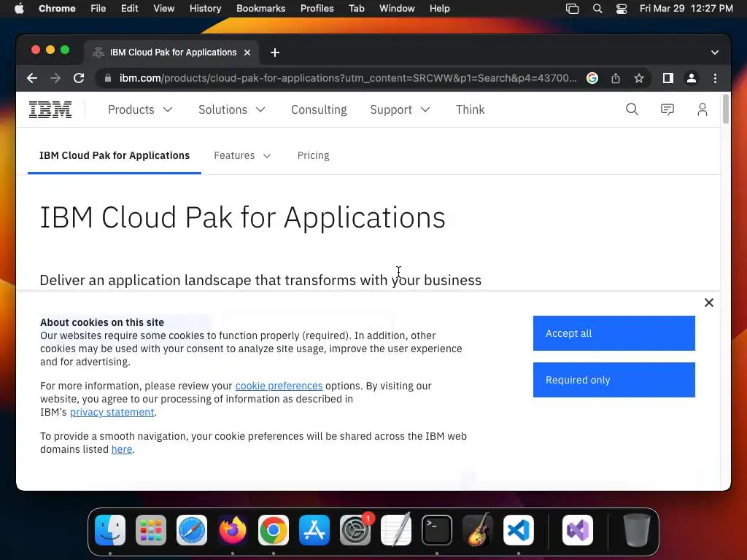Expand the Features dropdown
This screenshot has height=560, width=747.
pos(242,156)
